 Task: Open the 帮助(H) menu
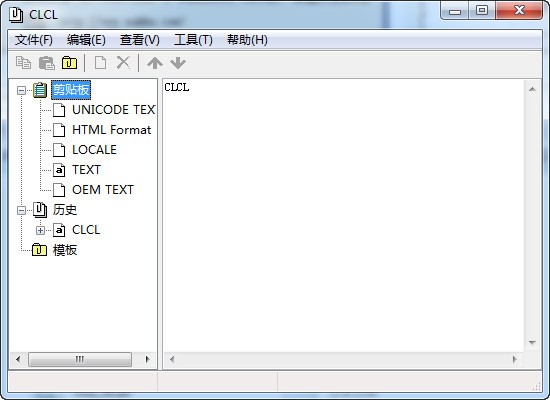pyautogui.click(x=247, y=40)
